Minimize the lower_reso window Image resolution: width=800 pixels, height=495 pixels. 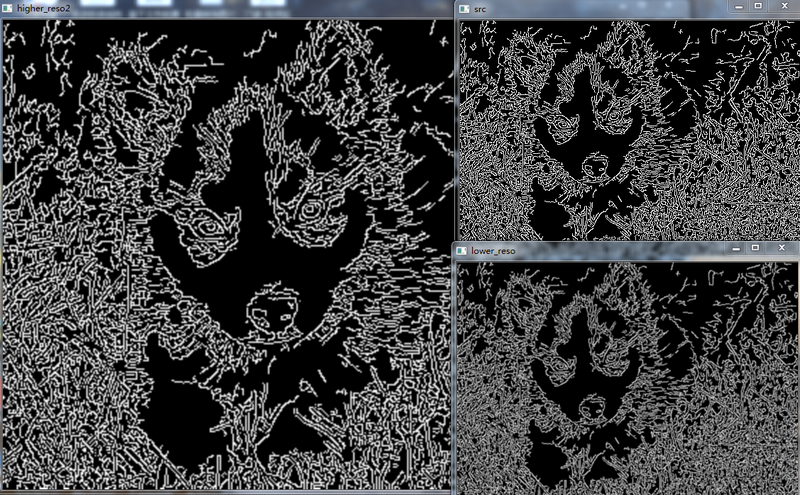[x=736, y=248]
